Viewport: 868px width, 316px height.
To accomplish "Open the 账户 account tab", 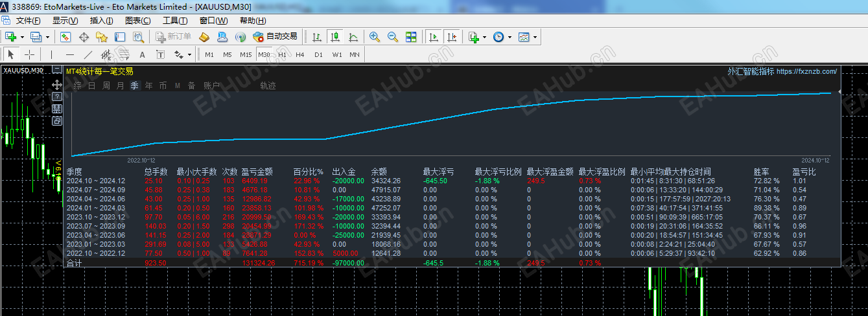I will [212, 85].
